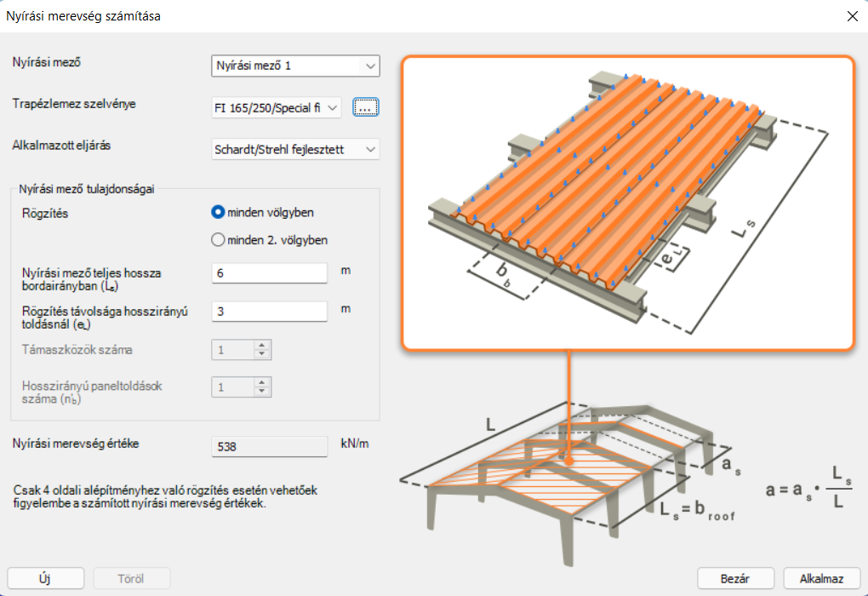Increase the Hosszirányú paneltoldások száma value

point(262,382)
